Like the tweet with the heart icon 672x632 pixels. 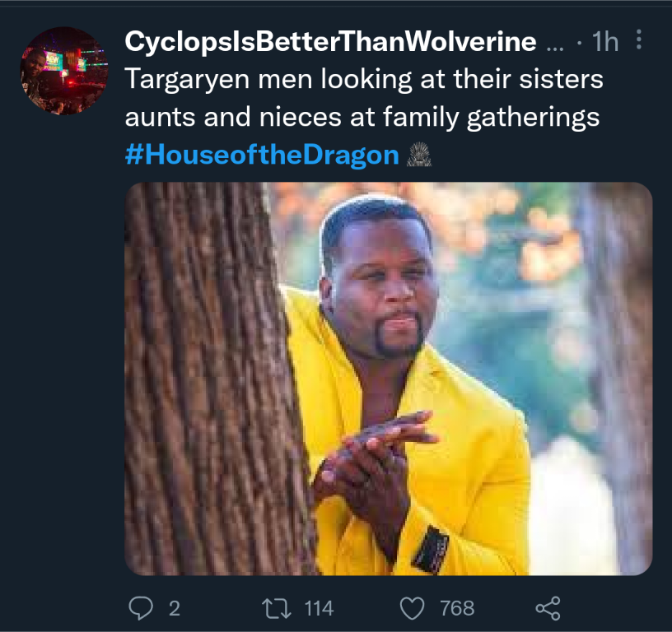pos(411,608)
